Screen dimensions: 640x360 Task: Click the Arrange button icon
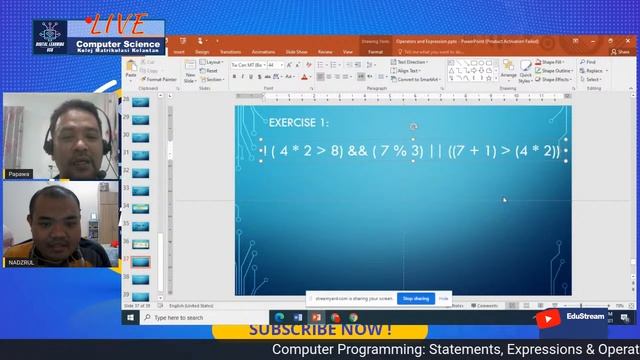click(508, 65)
